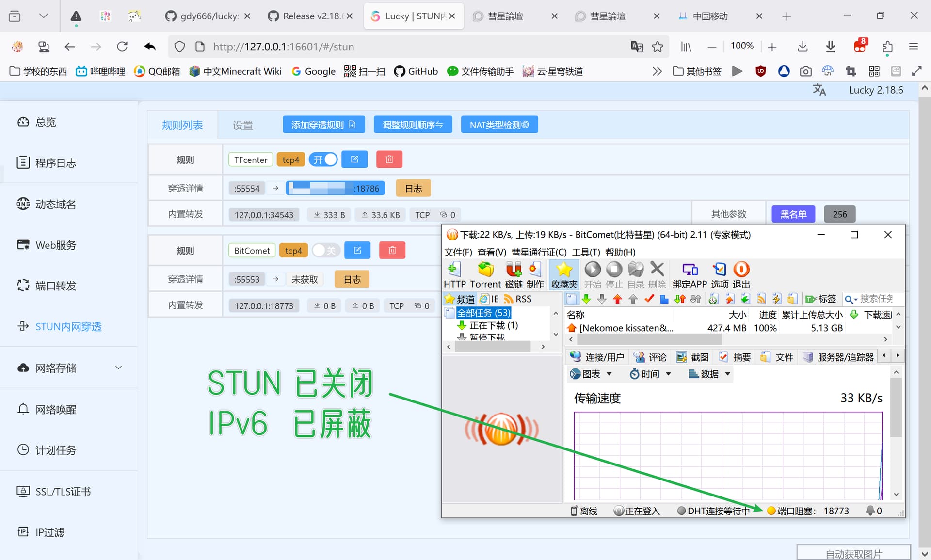Bookmark page with the star icon

(658, 47)
